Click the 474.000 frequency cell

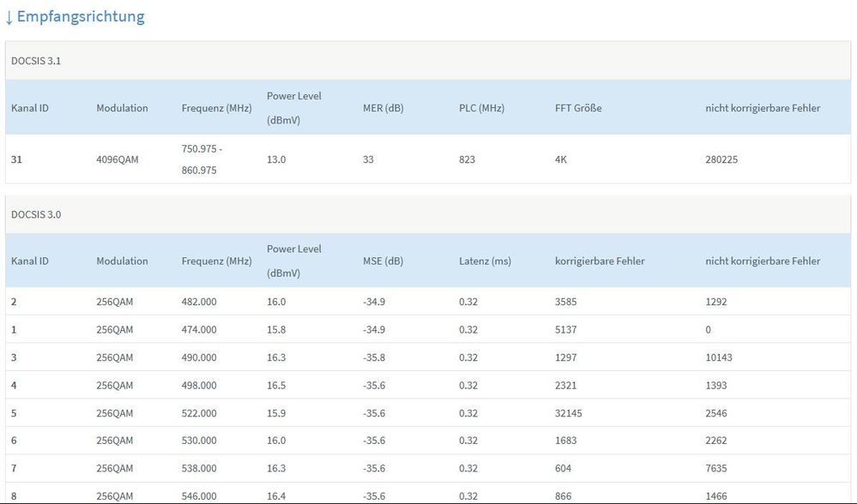point(199,329)
